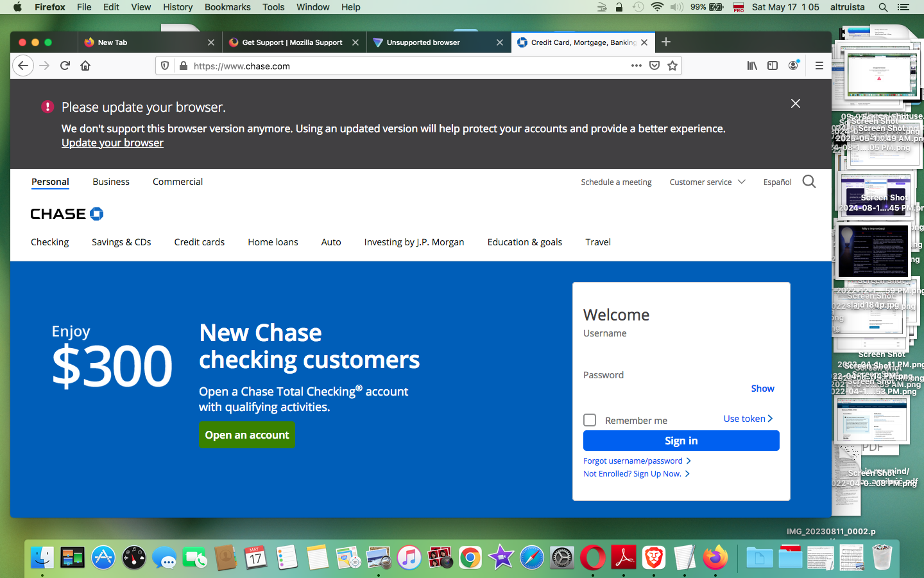Click Not Enrolled? Sign Up Now link
The image size is (924, 578).
point(637,473)
